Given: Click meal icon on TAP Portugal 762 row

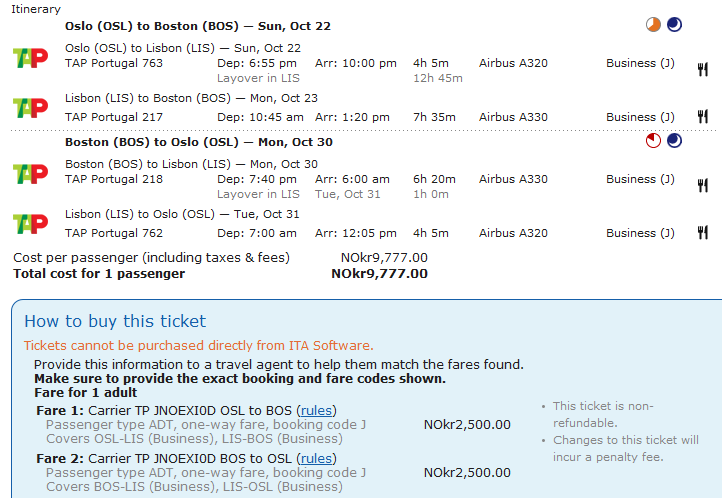Looking at the screenshot, I should (702, 233).
